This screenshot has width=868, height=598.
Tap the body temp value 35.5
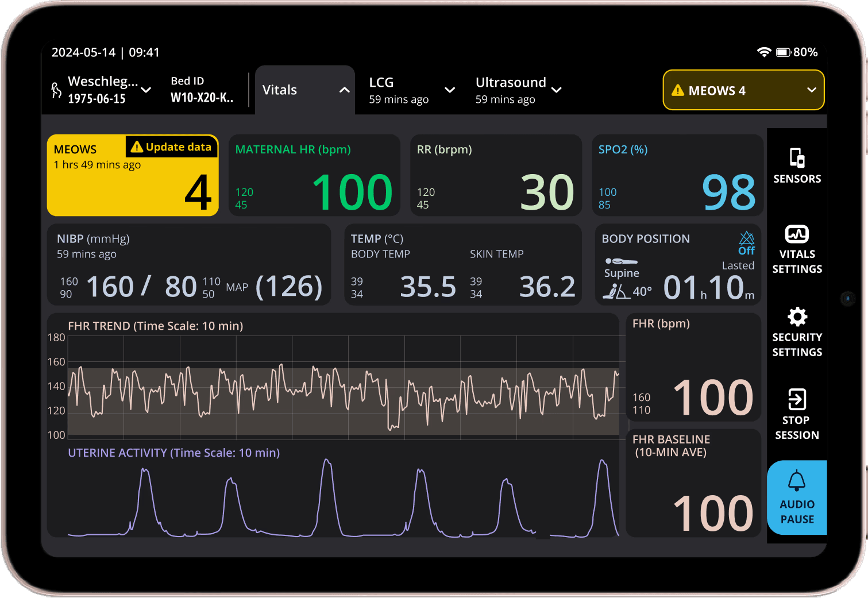pyautogui.click(x=428, y=287)
